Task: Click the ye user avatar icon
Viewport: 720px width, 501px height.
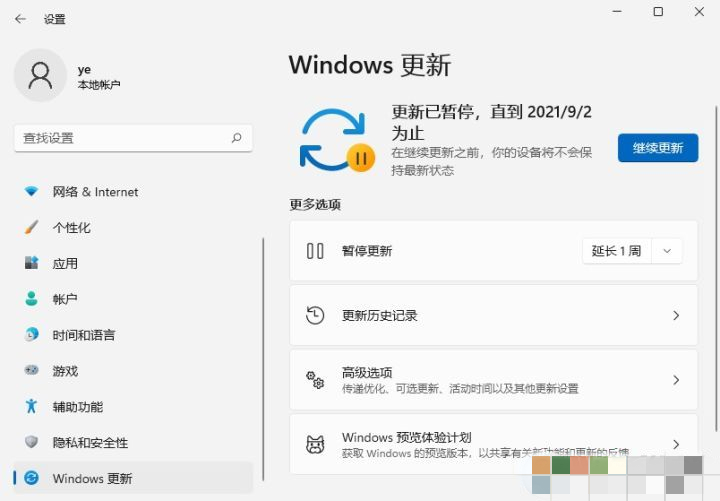Action: (x=40, y=75)
